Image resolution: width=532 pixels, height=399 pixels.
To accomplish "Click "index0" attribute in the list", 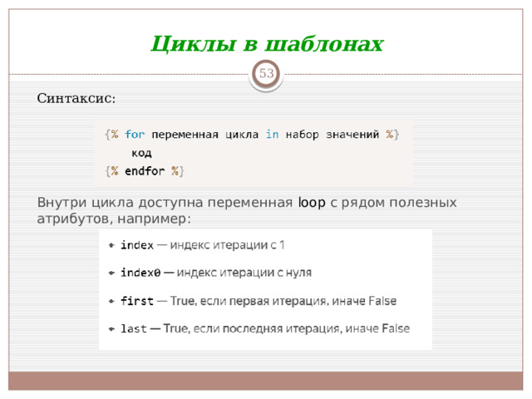I will (x=140, y=273).
